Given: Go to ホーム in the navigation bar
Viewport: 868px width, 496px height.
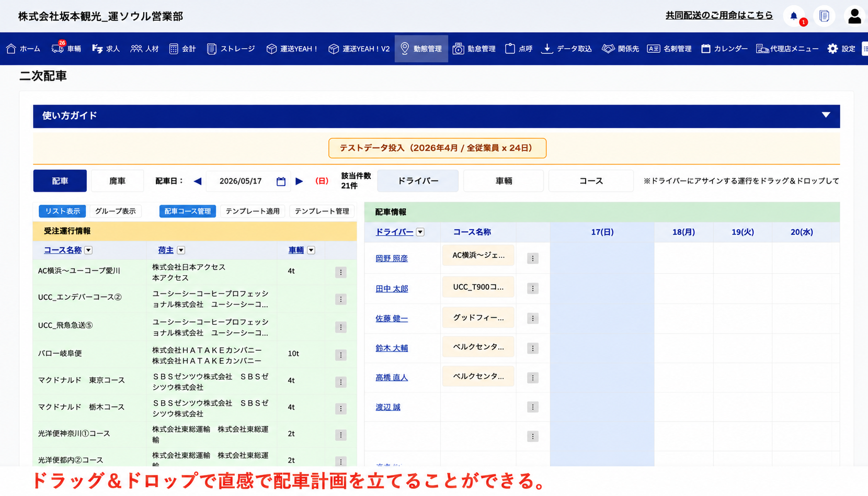Looking at the screenshot, I should (x=24, y=49).
